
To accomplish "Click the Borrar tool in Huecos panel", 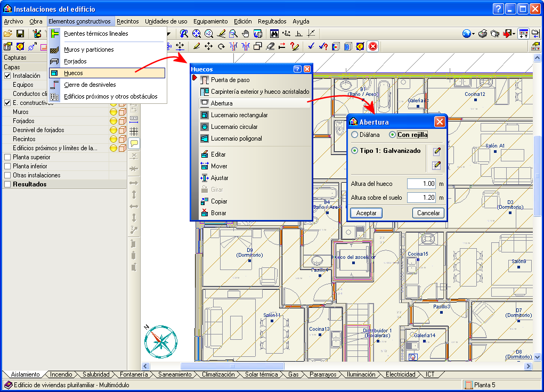I will point(218,213).
